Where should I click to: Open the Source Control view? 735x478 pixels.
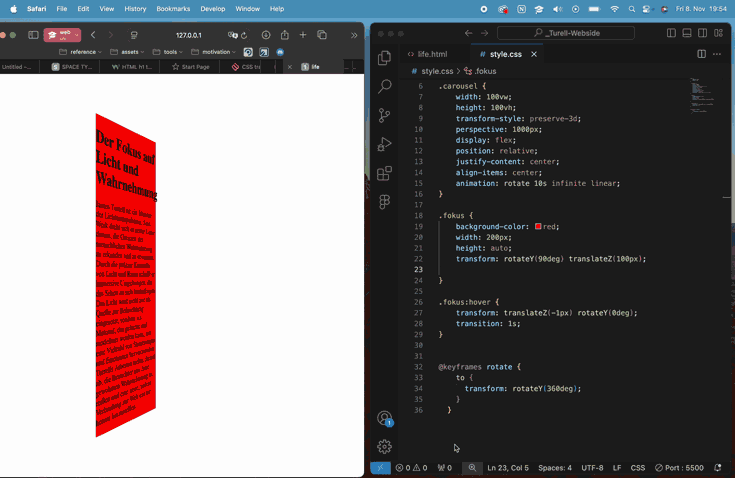point(385,116)
